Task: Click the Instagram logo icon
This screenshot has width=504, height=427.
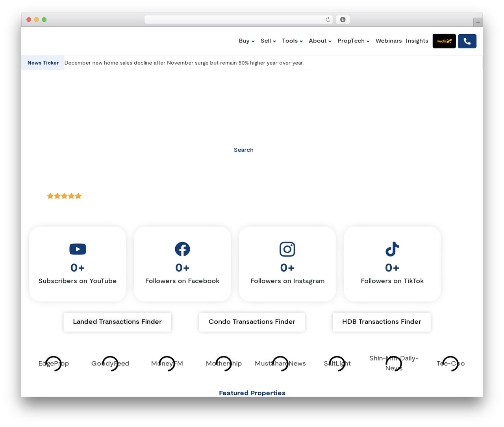Action: click(x=287, y=249)
